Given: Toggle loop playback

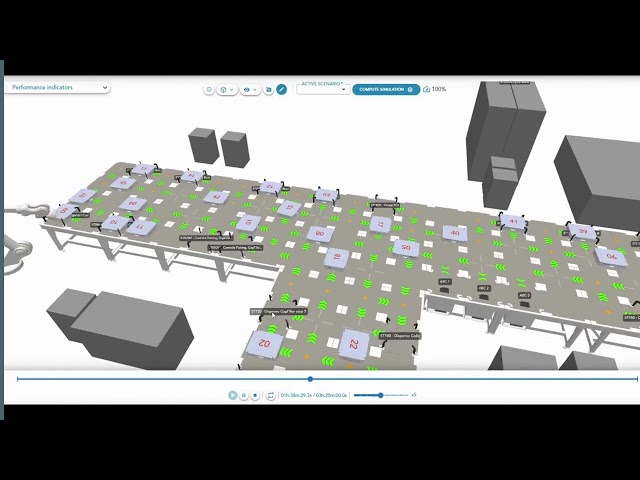Looking at the screenshot, I should [270, 395].
